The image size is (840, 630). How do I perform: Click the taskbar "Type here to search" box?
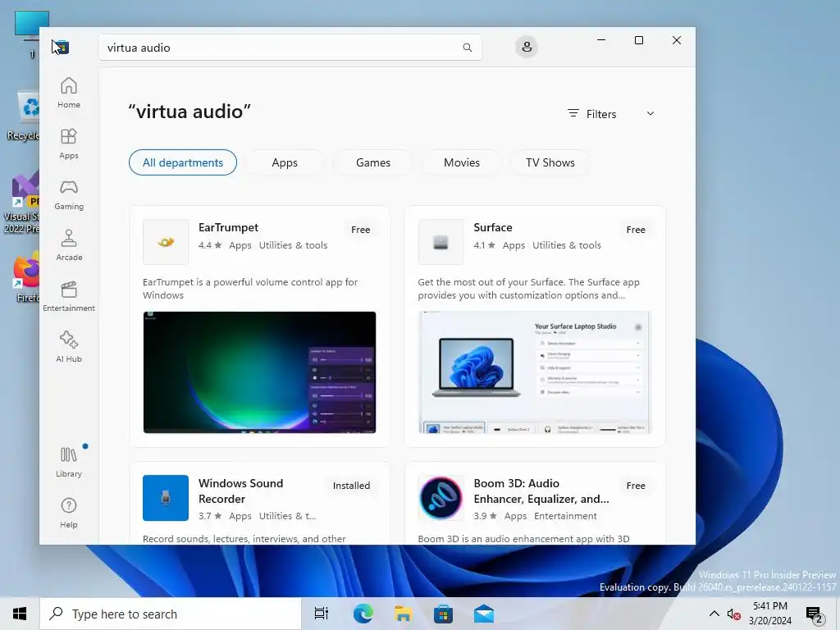pyautogui.click(x=171, y=614)
